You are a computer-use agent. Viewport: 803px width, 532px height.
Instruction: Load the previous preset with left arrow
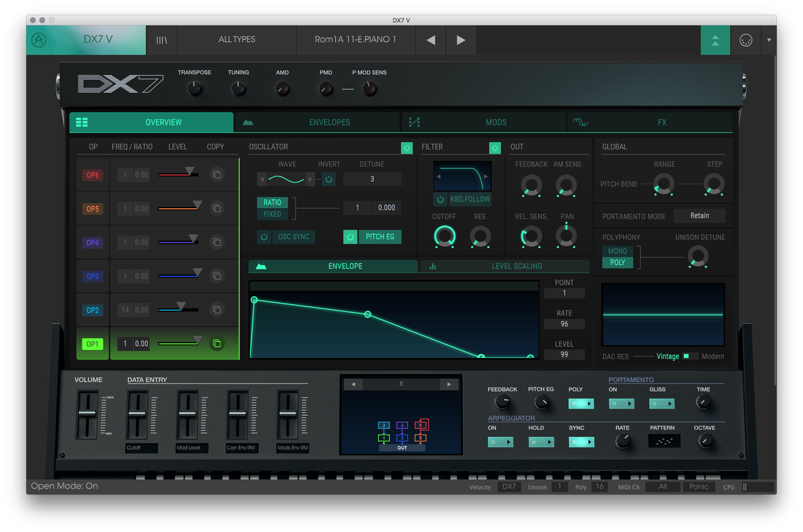coord(431,40)
